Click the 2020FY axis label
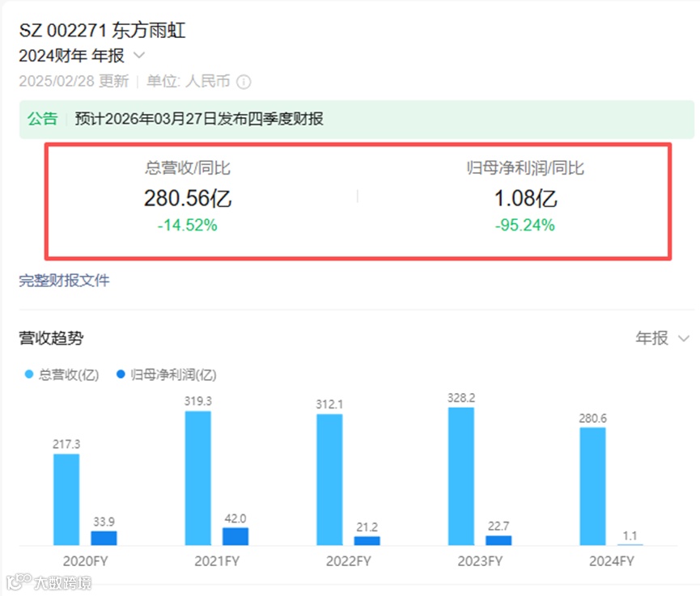Image resolution: width=700 pixels, height=596 pixels. [85, 560]
